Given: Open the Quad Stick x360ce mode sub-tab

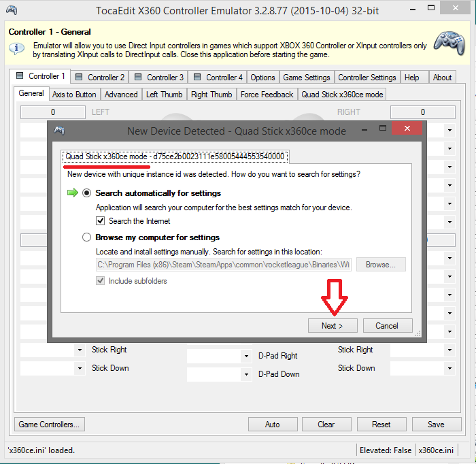Looking at the screenshot, I should coord(342,95).
